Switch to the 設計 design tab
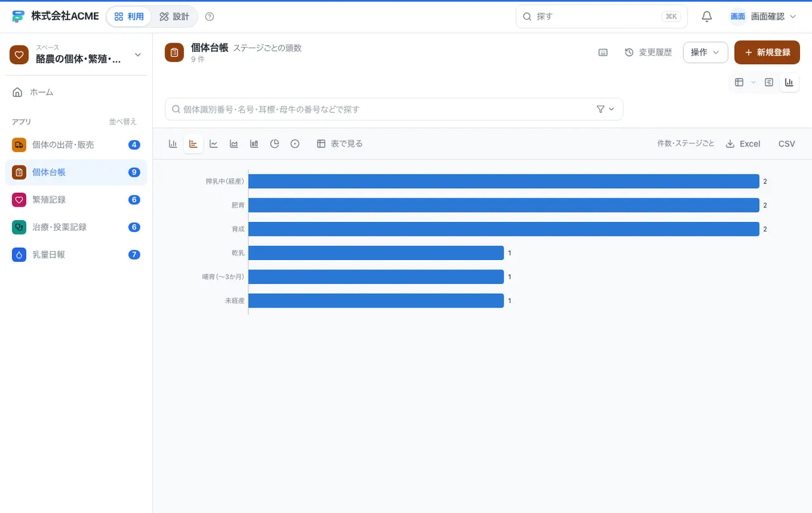Image resolution: width=812 pixels, height=513 pixels. pos(174,16)
